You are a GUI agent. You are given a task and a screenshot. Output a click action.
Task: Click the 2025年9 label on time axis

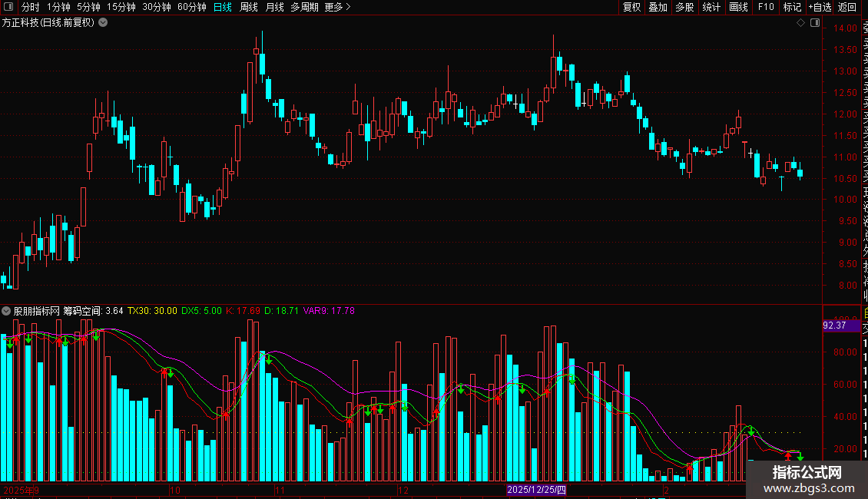tap(21, 490)
